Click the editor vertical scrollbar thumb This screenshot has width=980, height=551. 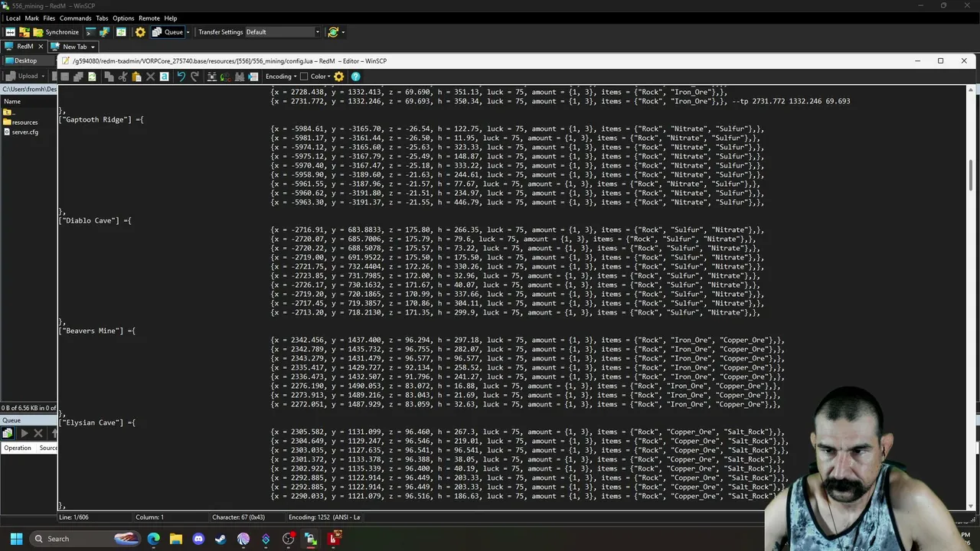click(972, 175)
